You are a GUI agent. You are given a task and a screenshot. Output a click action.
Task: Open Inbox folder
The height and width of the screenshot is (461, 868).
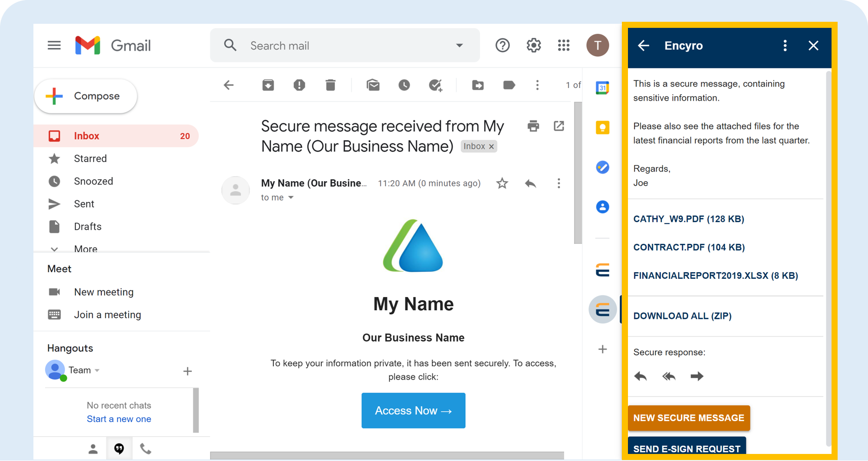pyautogui.click(x=116, y=136)
